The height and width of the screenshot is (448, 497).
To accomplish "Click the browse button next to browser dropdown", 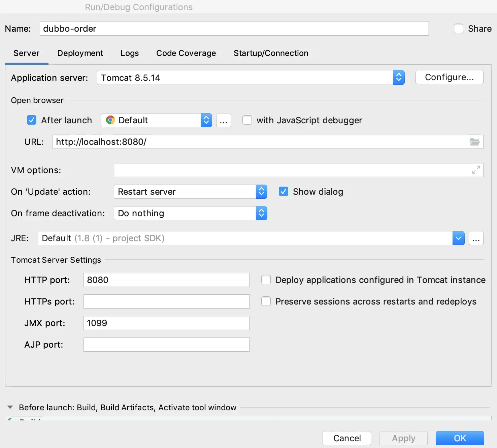I will coord(224,121).
